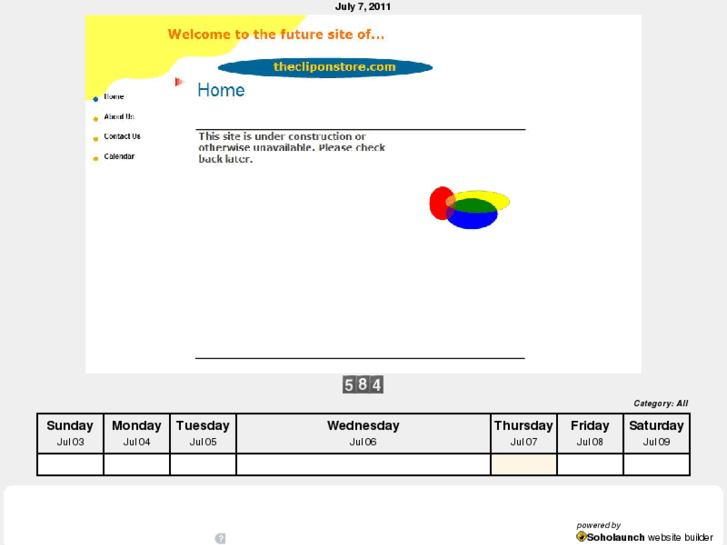Open the Home navigation link
The image size is (727, 545).
114,96
